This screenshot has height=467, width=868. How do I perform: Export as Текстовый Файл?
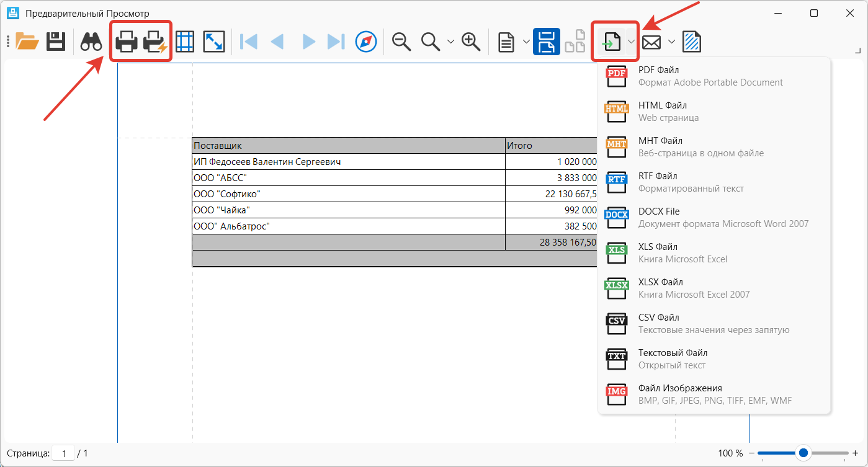714,358
